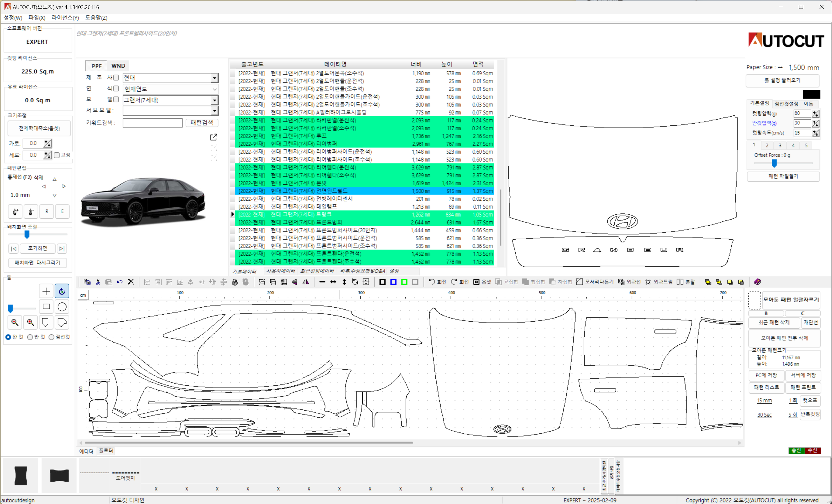Click the vertical double-arrow stretch icon
Screen dimensions: 832x504
(x=344, y=282)
